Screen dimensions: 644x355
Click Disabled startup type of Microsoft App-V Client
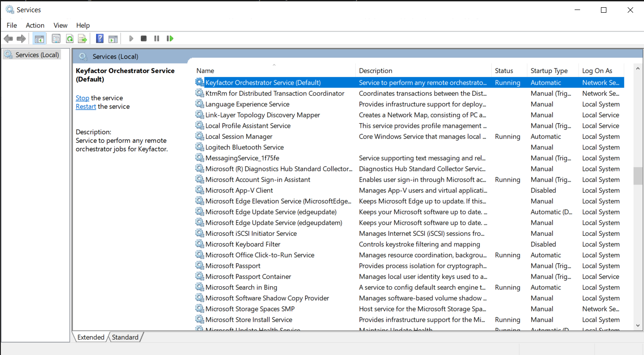[543, 190]
